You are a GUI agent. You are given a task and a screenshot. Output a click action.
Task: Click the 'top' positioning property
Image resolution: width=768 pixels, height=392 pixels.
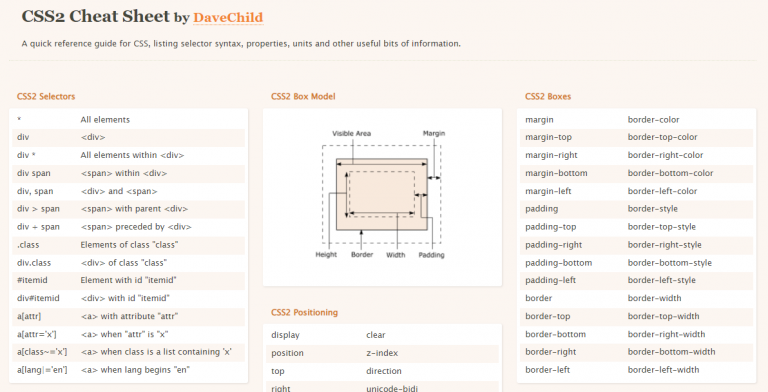(x=278, y=371)
